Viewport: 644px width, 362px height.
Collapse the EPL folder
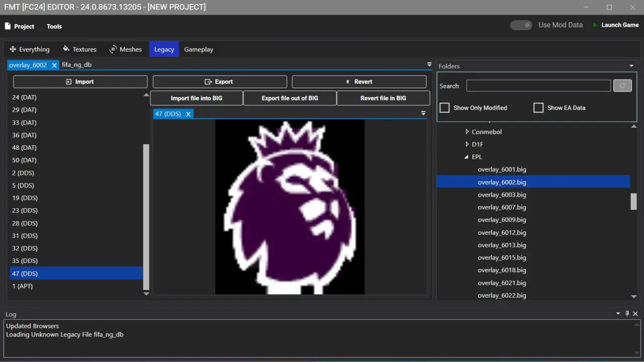(467, 157)
